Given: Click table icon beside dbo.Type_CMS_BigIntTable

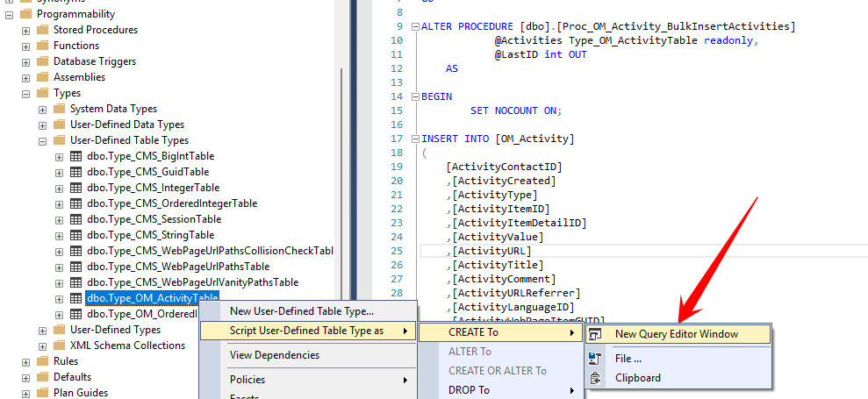Looking at the screenshot, I should tap(75, 156).
